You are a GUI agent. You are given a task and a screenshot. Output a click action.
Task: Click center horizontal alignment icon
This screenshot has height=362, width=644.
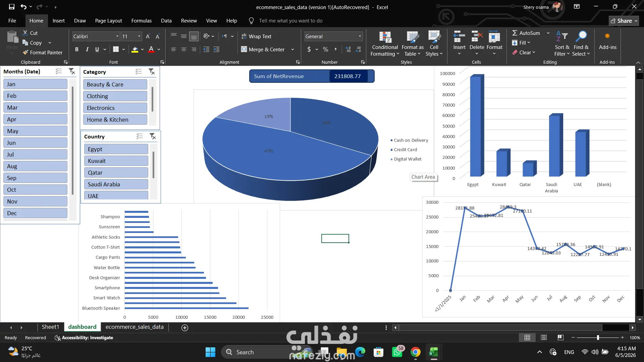[x=184, y=49]
